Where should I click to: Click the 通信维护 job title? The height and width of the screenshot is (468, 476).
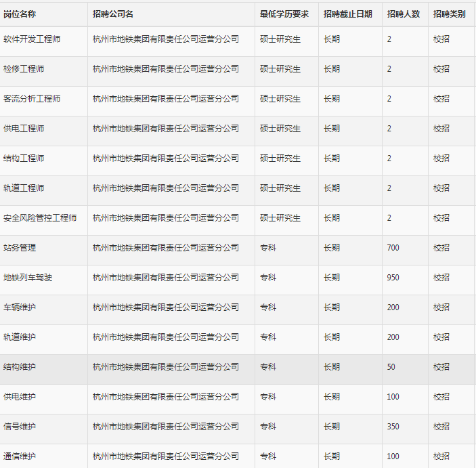click(20, 456)
